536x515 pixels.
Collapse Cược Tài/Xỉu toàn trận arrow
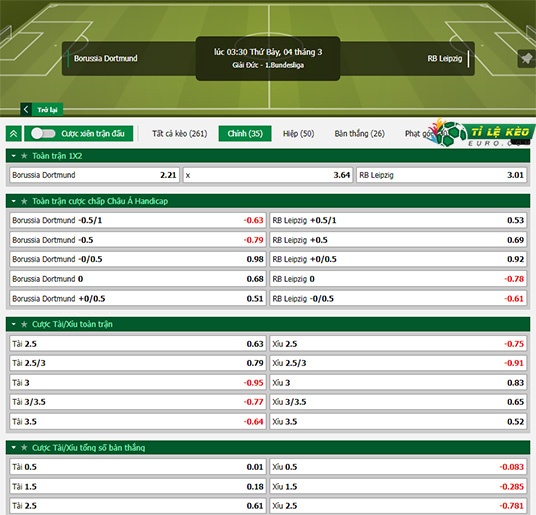point(14,324)
